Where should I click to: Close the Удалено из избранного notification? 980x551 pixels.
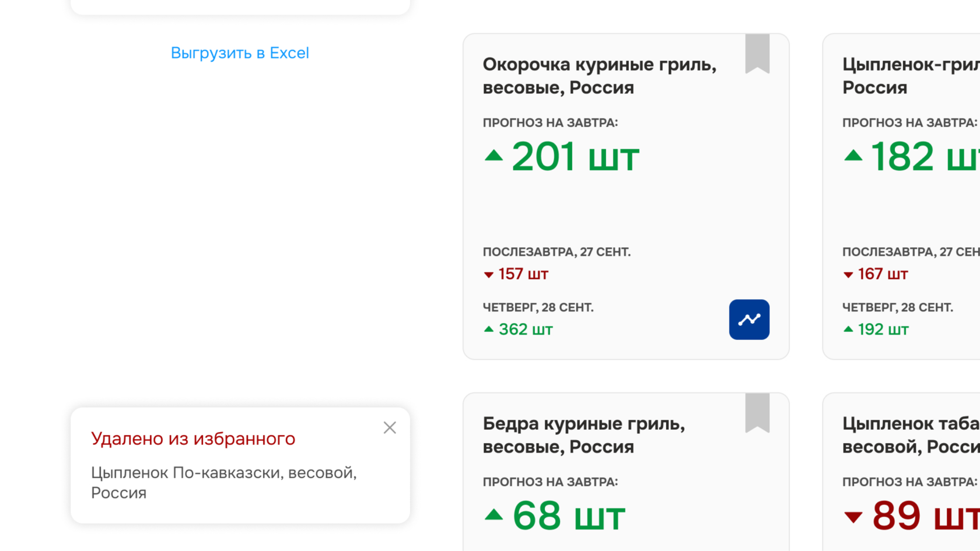click(x=390, y=428)
